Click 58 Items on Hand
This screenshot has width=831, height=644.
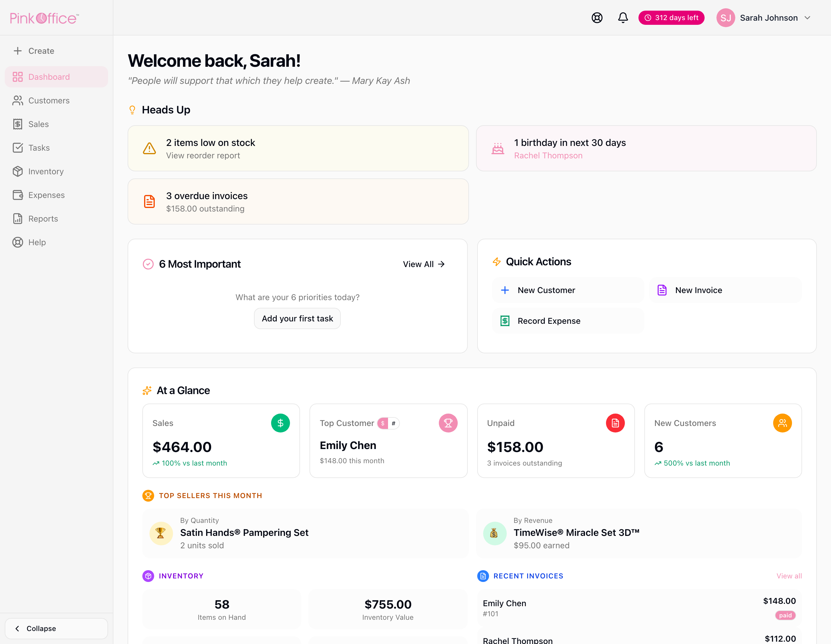pos(221,609)
